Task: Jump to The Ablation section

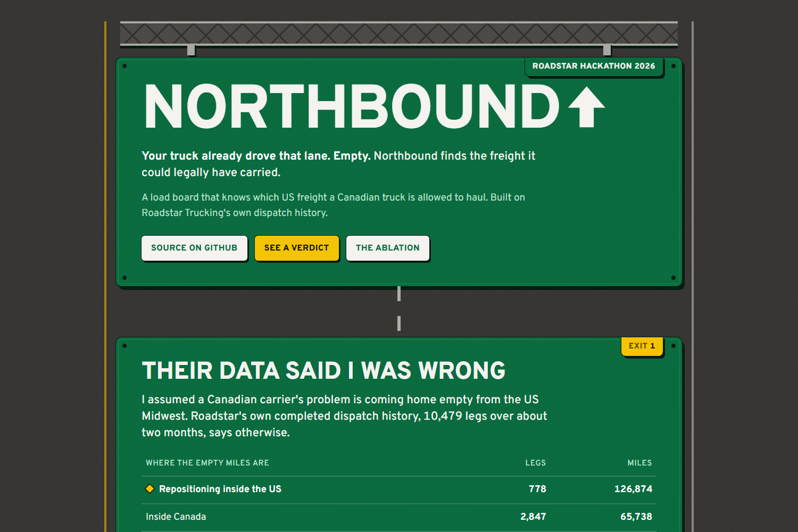Action: click(x=387, y=248)
